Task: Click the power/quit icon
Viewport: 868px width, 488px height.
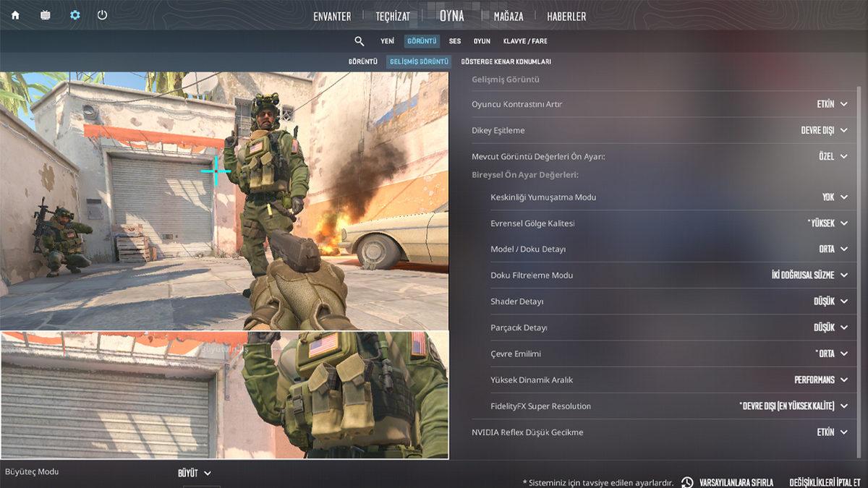Action: pyautogui.click(x=102, y=13)
